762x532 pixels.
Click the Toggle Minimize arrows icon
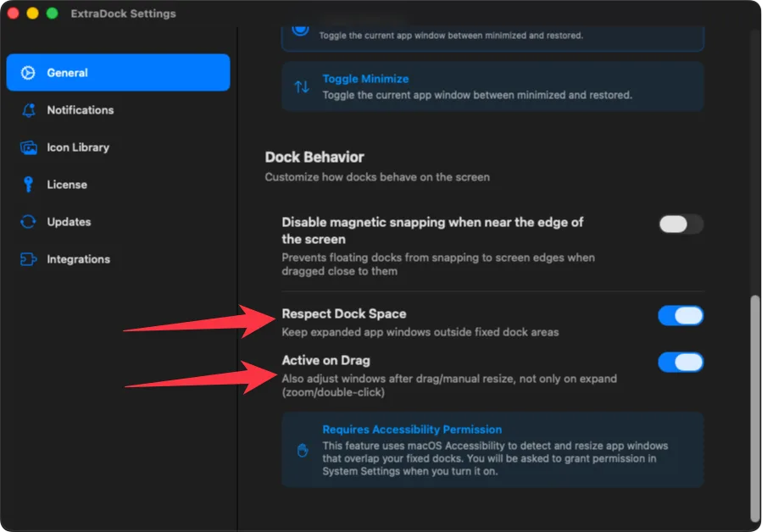302,87
